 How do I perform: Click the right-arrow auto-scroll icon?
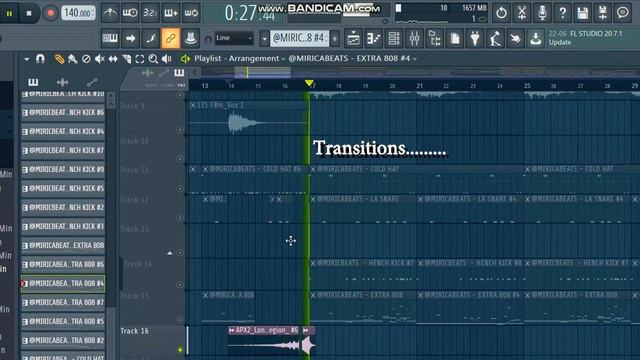130,38
